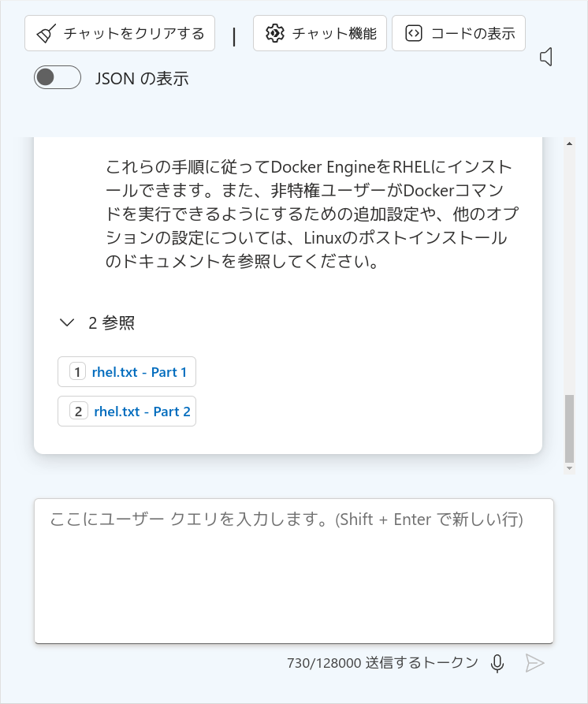588x704 pixels.
Task: Click the number 1 citation badge
Action: (77, 372)
